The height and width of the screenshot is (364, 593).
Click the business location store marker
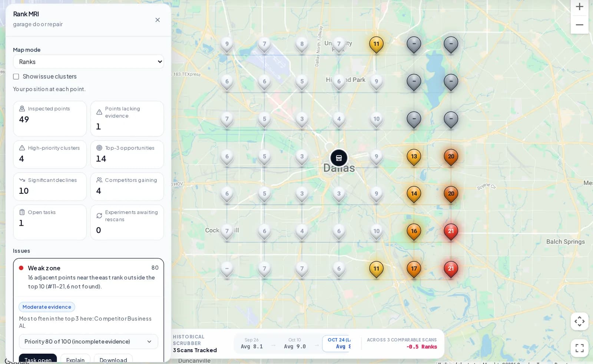pos(339,158)
